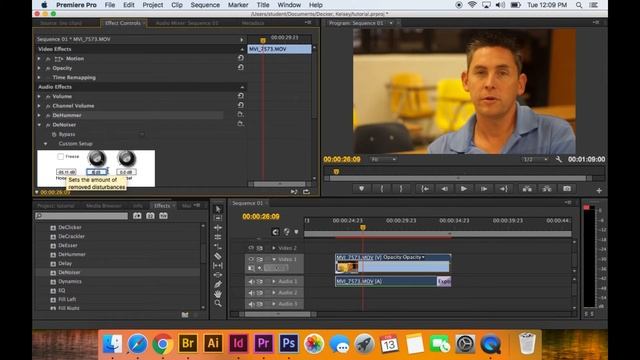The height and width of the screenshot is (360, 640).
Task: Click the Extract button
Action: pos(547,189)
